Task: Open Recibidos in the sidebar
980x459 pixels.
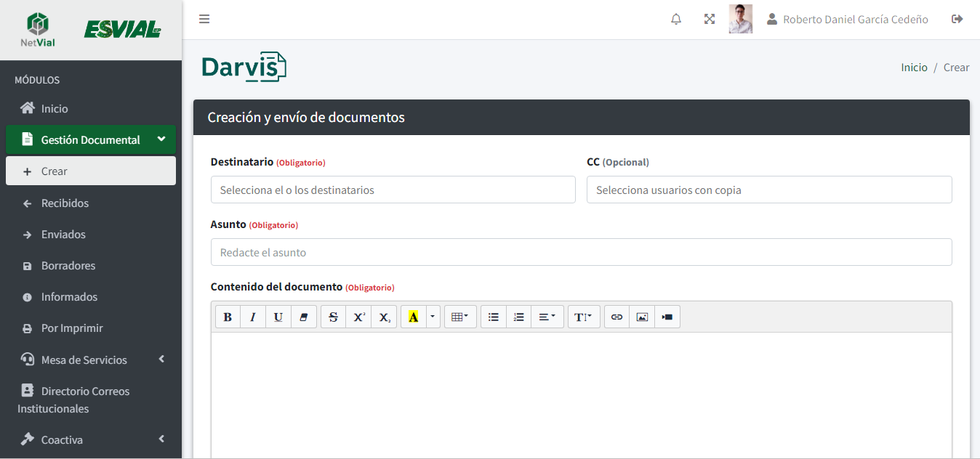Action: coord(65,203)
